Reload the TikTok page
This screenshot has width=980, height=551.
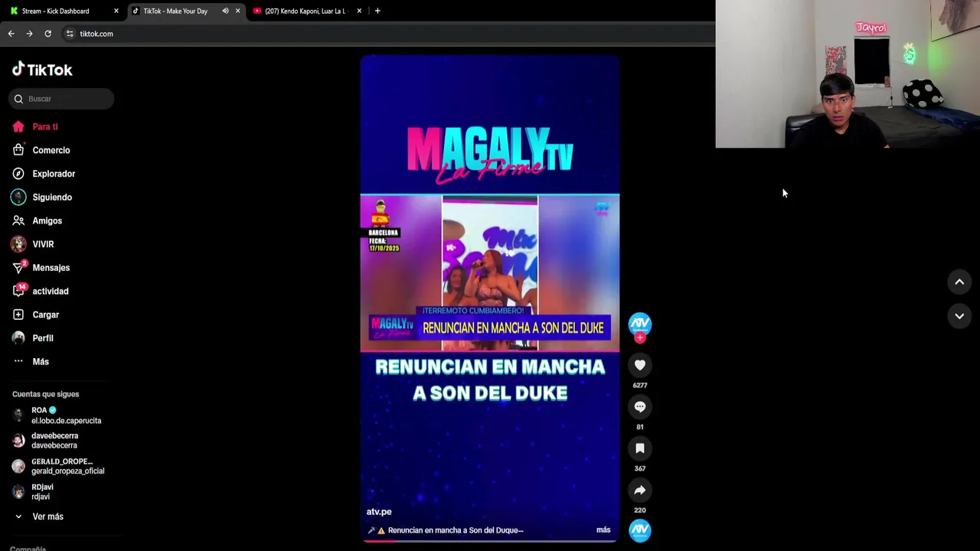coord(47,34)
